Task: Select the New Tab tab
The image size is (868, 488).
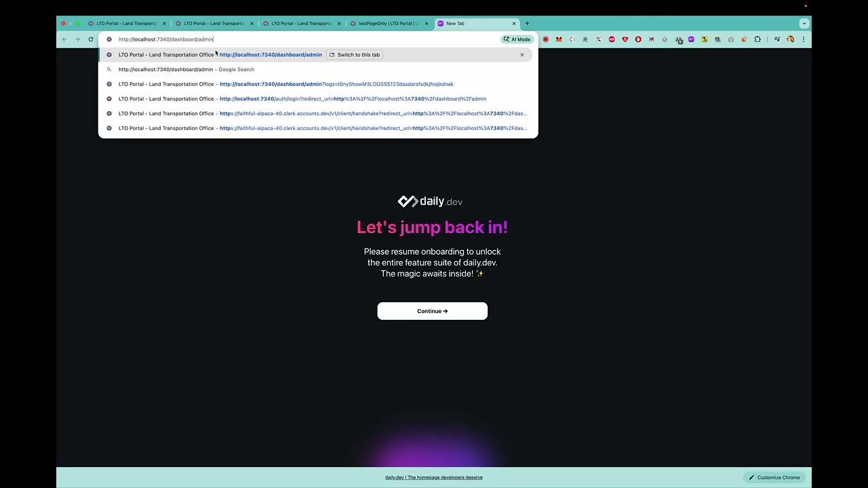Action: 477,23
